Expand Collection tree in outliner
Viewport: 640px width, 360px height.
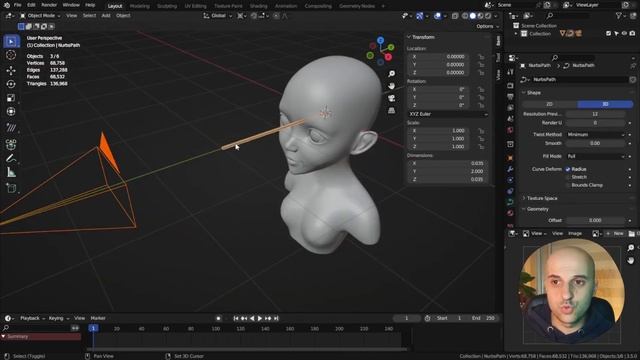[x=516, y=33]
